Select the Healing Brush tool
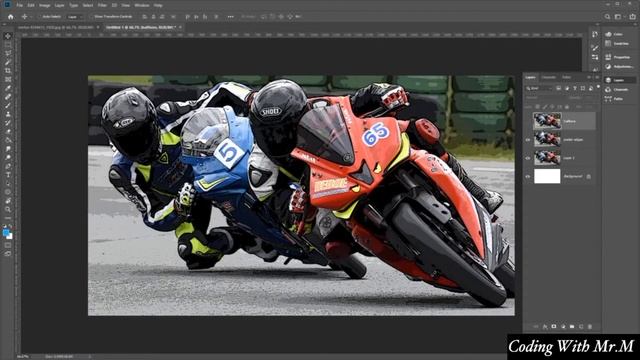 point(8,97)
